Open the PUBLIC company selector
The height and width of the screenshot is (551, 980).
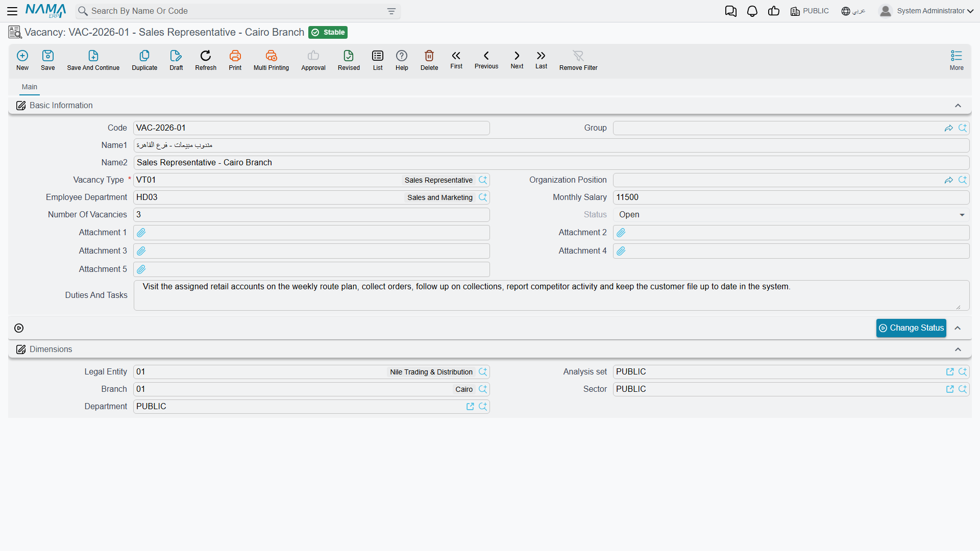coord(810,11)
